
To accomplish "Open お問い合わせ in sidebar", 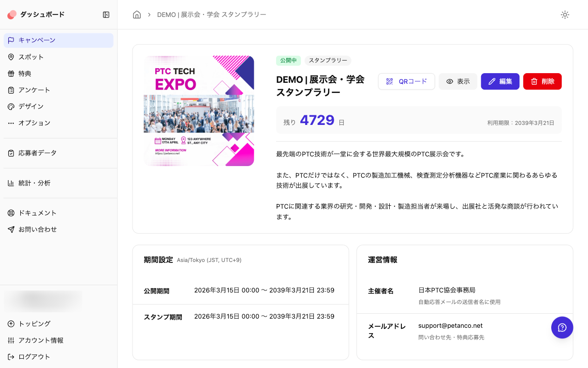I will pyautogui.click(x=59, y=230).
